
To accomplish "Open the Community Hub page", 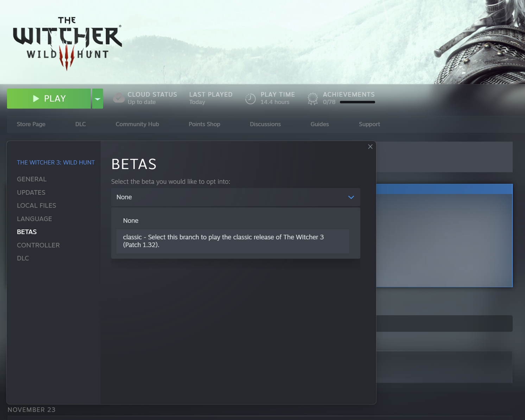I will coord(137,124).
